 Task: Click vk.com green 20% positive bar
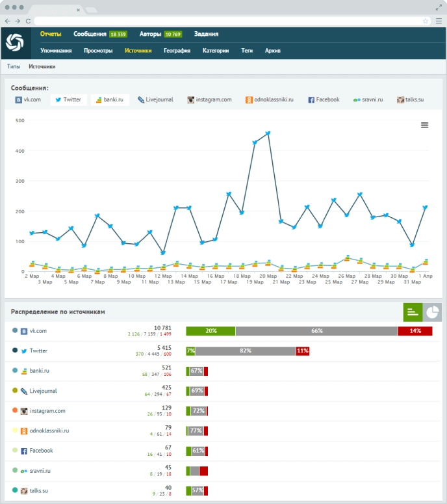tap(211, 331)
